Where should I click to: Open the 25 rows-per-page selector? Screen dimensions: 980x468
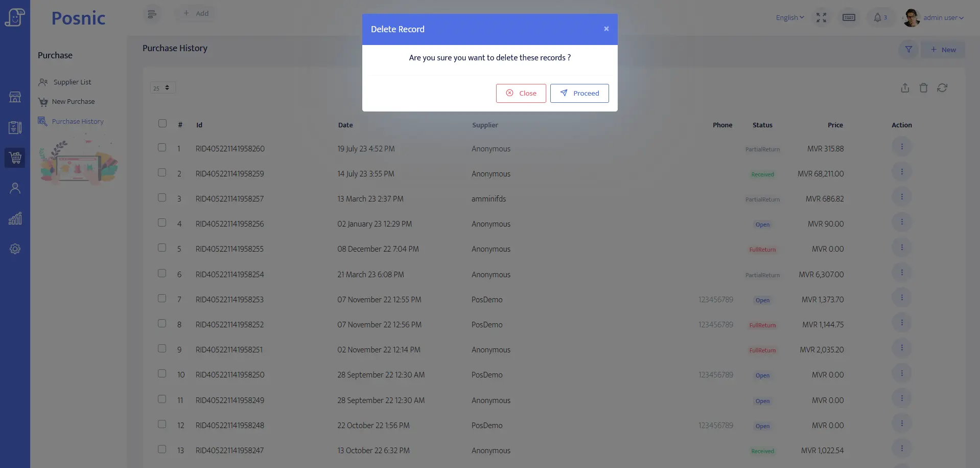coord(162,88)
